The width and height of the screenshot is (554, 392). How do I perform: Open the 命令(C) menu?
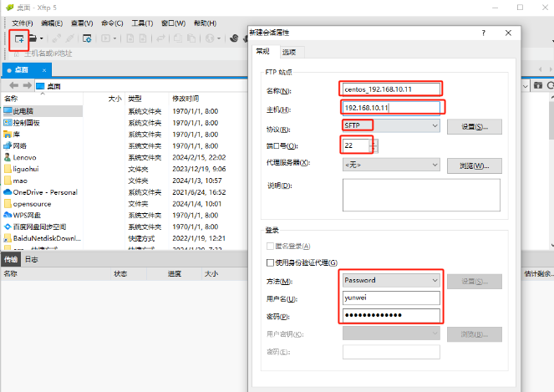point(112,23)
